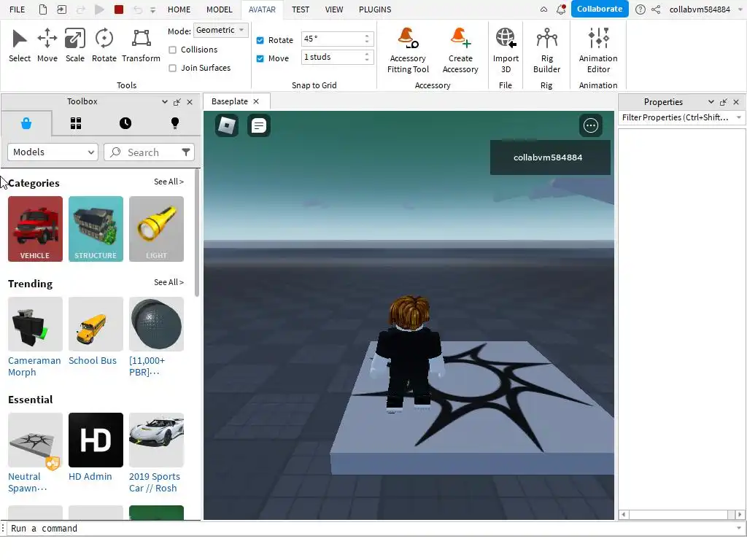Screen dimensions: 747x560
Task: Select the VEHICLE category thumbnail
Action: coord(35,228)
